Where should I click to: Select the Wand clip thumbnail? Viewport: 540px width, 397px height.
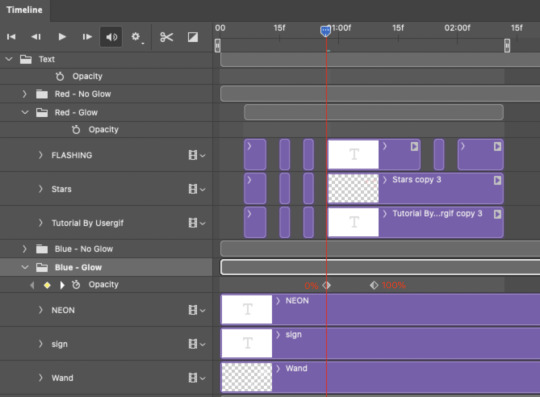(x=247, y=377)
